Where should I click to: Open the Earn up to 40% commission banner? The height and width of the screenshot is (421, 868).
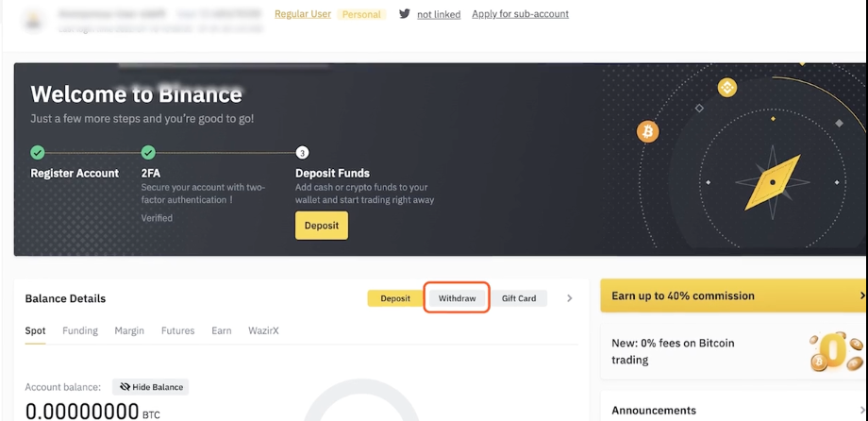732,295
